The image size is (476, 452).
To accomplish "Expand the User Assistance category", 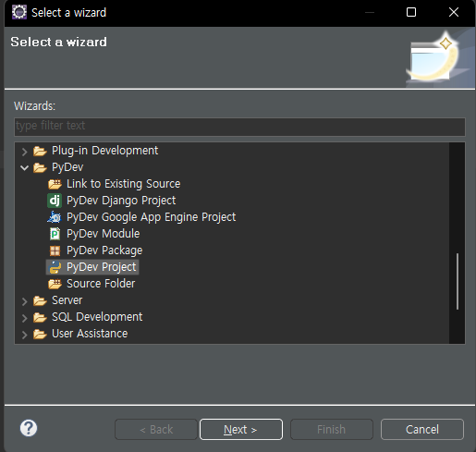I will (x=24, y=335).
